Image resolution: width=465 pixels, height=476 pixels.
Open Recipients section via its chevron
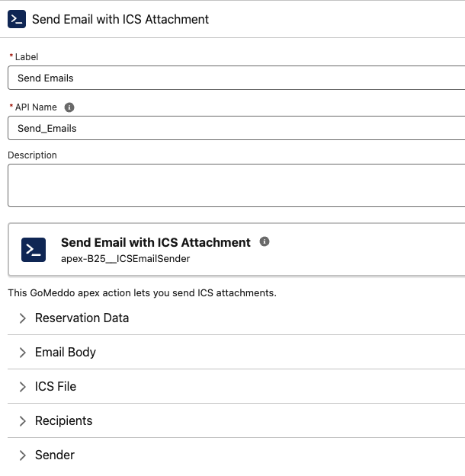click(22, 421)
